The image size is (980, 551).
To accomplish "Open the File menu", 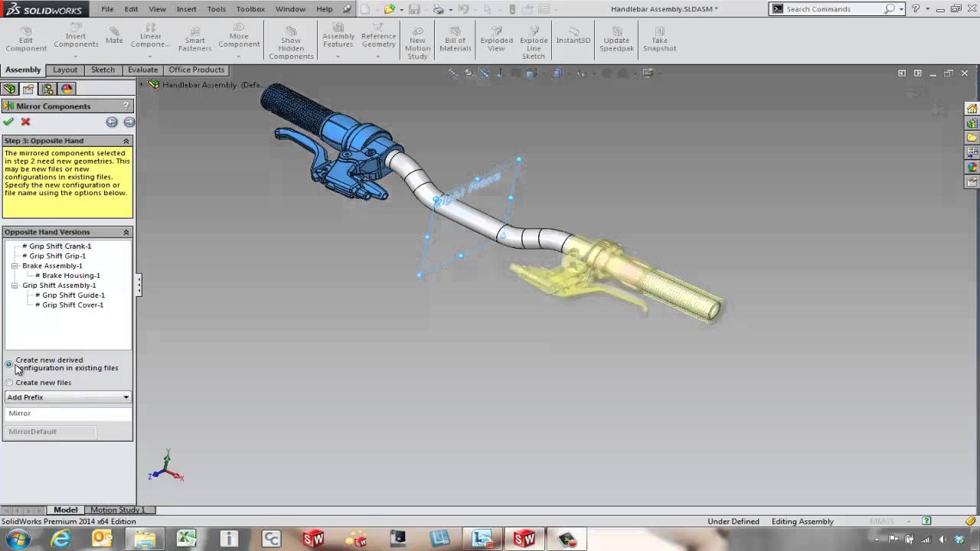I will coord(107,9).
